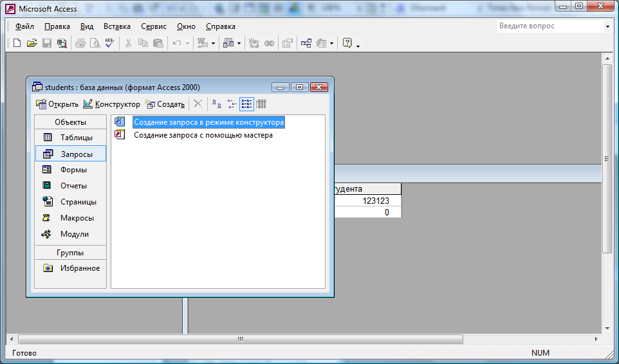Click the Microsoft Access key icon in title bar

click(10, 8)
